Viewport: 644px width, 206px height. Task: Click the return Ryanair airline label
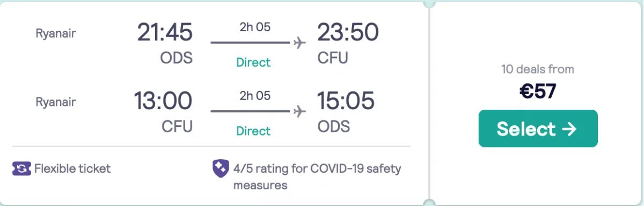click(56, 102)
